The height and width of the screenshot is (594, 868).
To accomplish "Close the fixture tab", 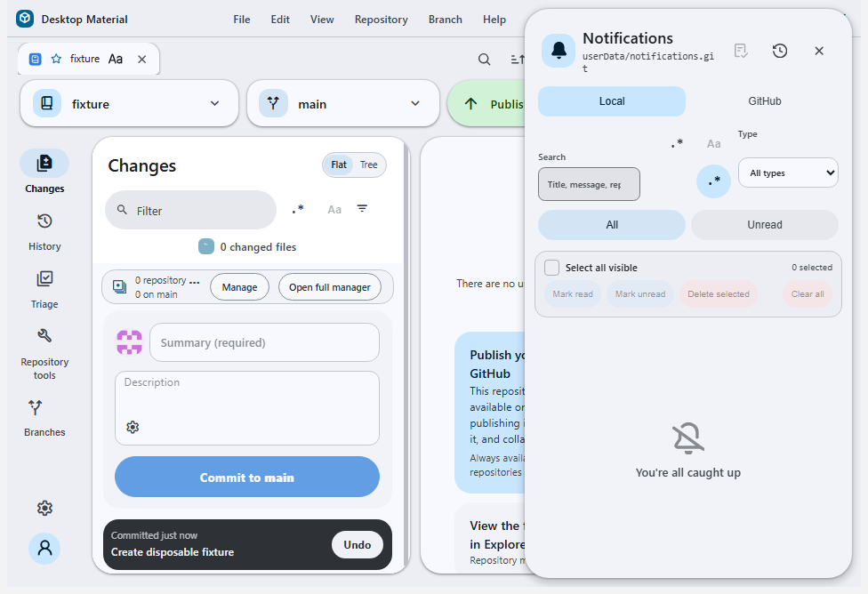I will pos(142,60).
